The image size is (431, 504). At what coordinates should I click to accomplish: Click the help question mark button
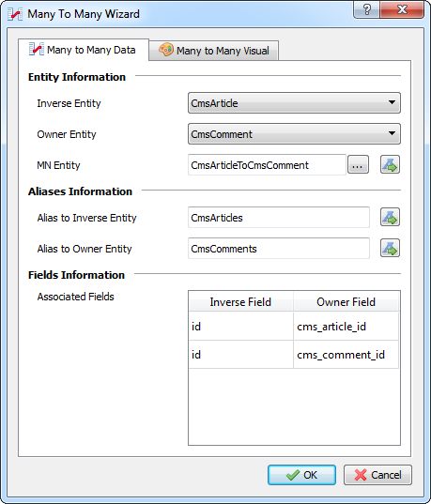(x=366, y=9)
